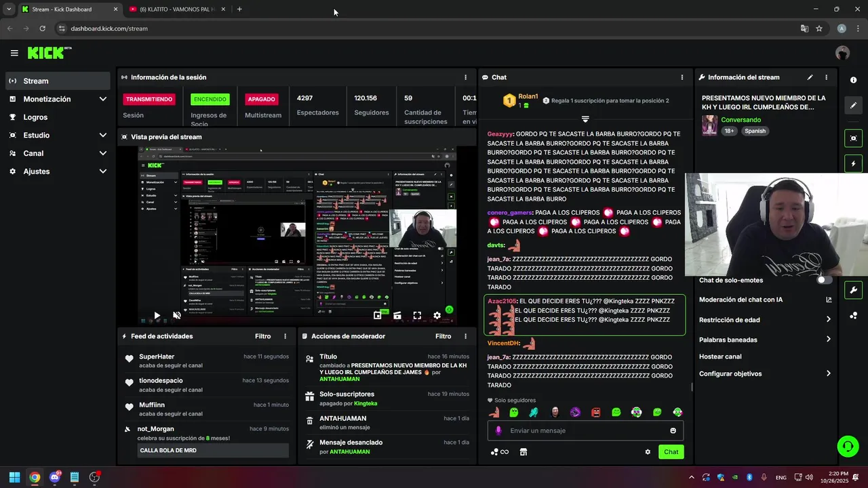Open Windows Start menu
The width and height of the screenshot is (868, 488).
14,477
